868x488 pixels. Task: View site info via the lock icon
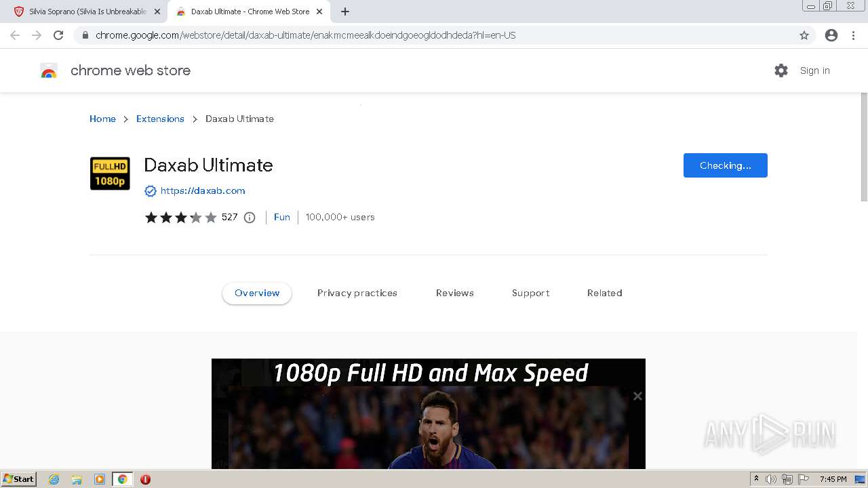click(x=85, y=35)
